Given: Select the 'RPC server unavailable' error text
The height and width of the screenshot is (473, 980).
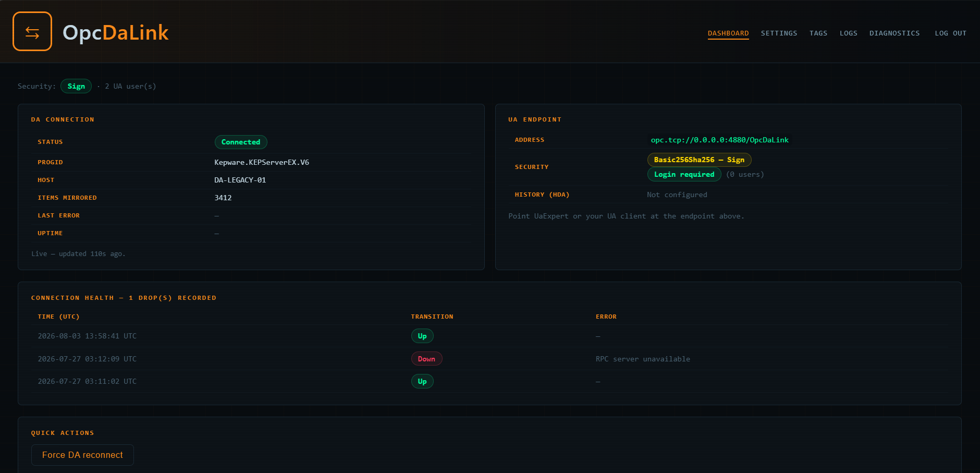Looking at the screenshot, I should click(x=643, y=359).
